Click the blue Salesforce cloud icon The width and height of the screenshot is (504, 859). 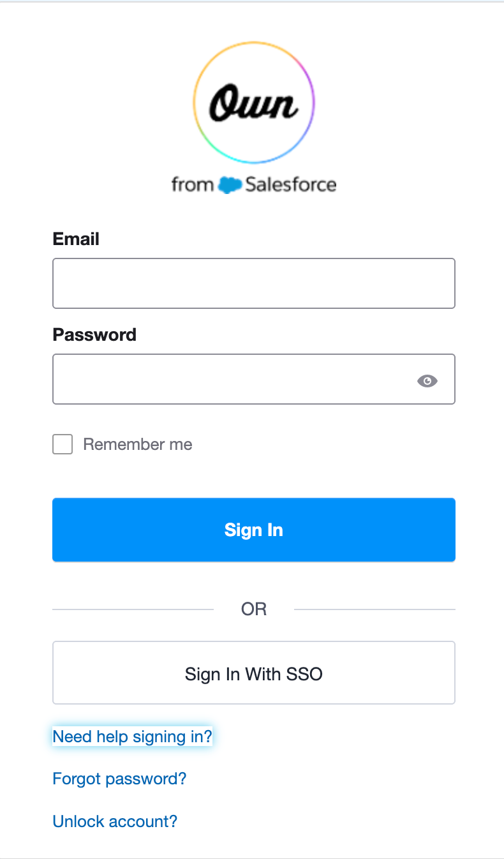point(230,185)
